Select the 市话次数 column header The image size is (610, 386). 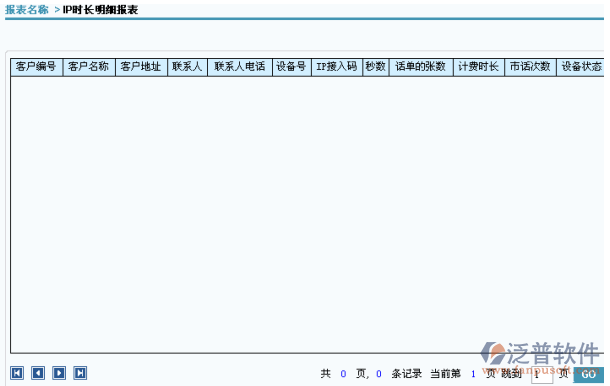pyautogui.click(x=530, y=67)
